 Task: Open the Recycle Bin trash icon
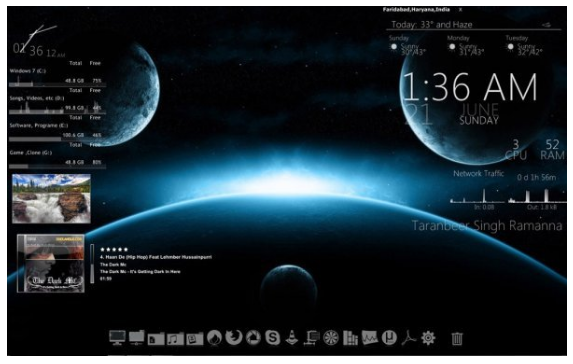[457, 338]
